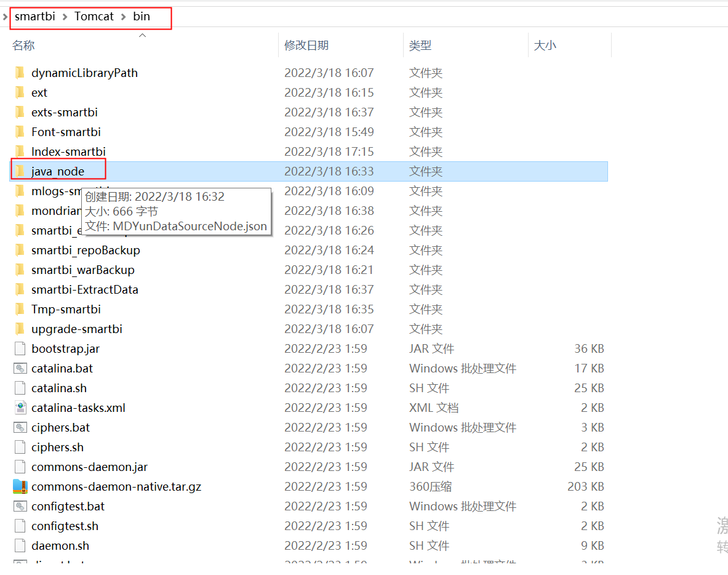Sort files by the 修改日期 column header

click(306, 46)
